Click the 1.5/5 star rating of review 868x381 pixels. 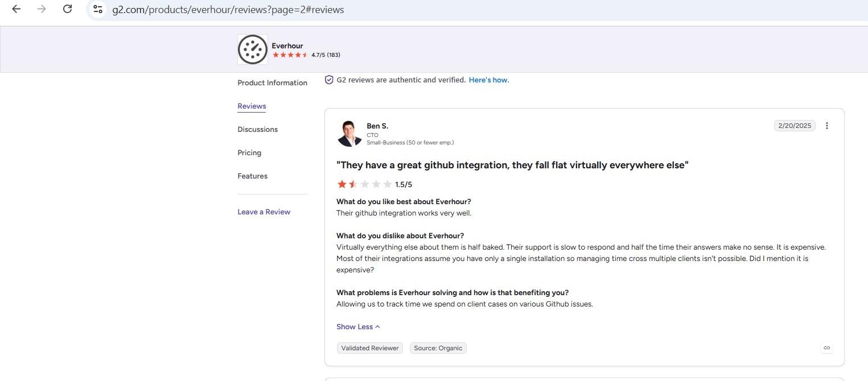click(x=374, y=184)
